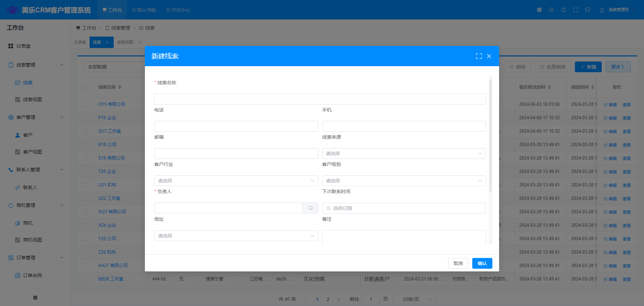The height and width of the screenshot is (306, 644).
Task: Click the apps grid icon in top bar
Action: [539, 10]
